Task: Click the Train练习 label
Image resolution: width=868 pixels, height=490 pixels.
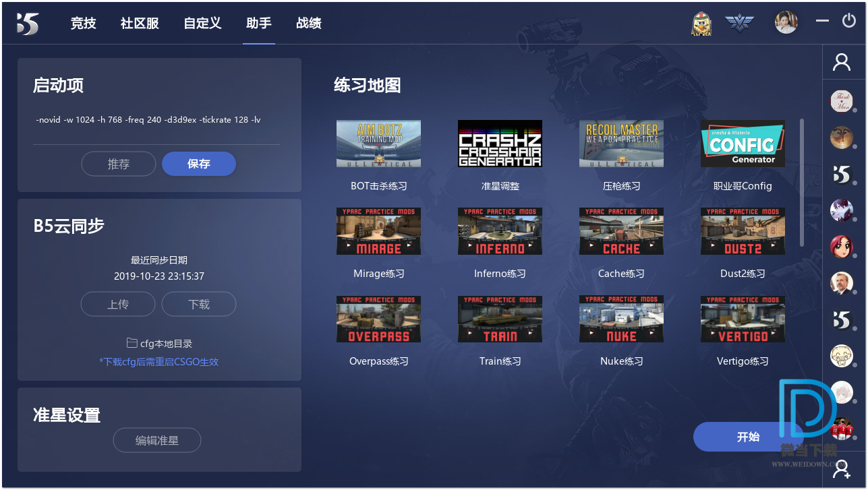Action: 500,361
